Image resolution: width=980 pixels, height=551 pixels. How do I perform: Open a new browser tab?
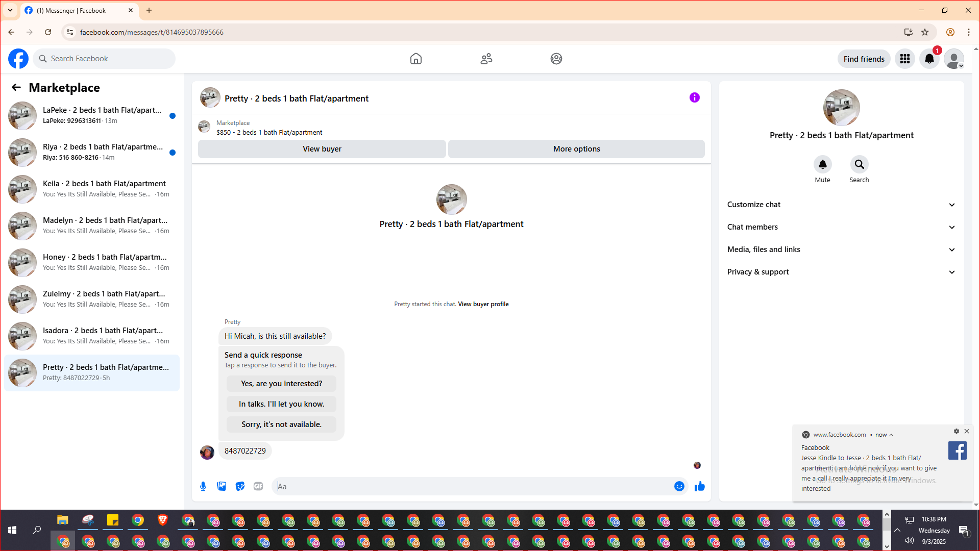click(x=149, y=10)
